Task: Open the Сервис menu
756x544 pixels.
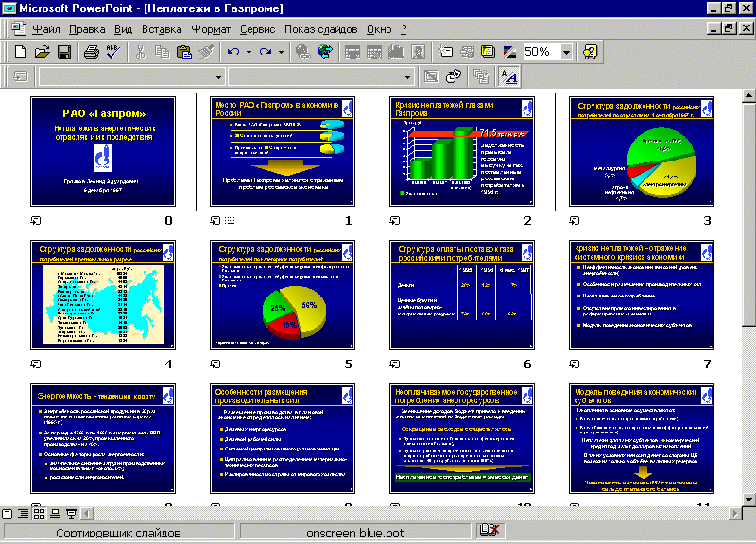Action: [x=257, y=29]
